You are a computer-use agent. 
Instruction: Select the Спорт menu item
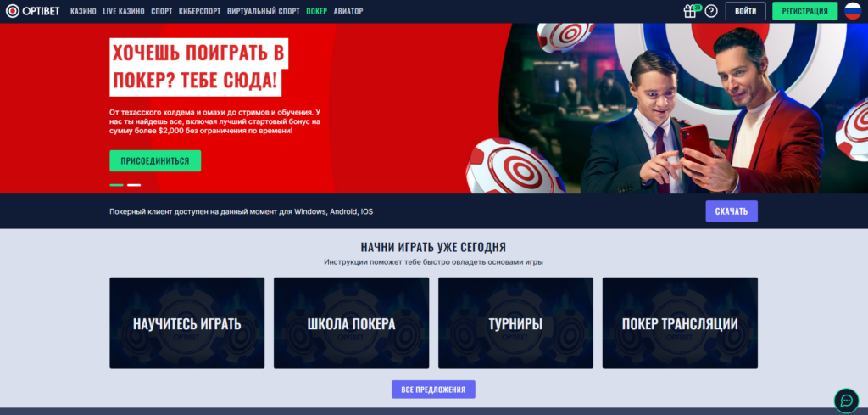coord(162,11)
